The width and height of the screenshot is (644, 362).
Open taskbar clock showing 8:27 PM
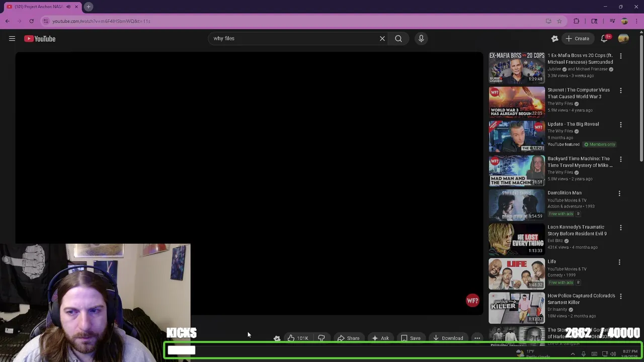tap(630, 354)
